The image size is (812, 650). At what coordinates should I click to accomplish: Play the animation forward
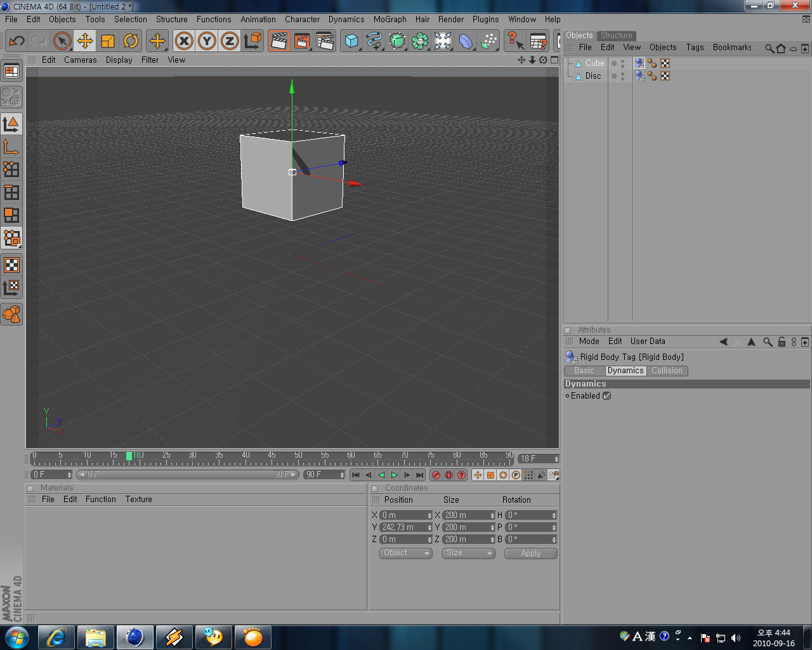click(x=395, y=475)
